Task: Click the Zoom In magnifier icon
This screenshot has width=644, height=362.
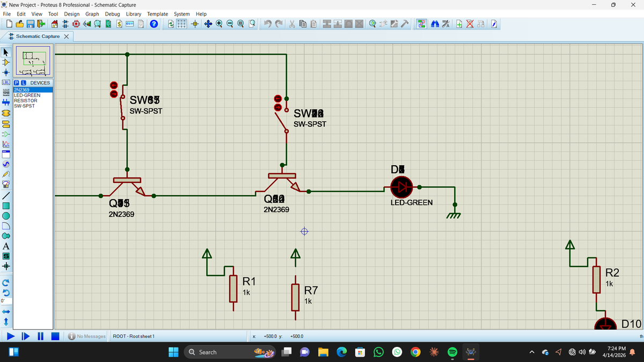Action: 219,24
